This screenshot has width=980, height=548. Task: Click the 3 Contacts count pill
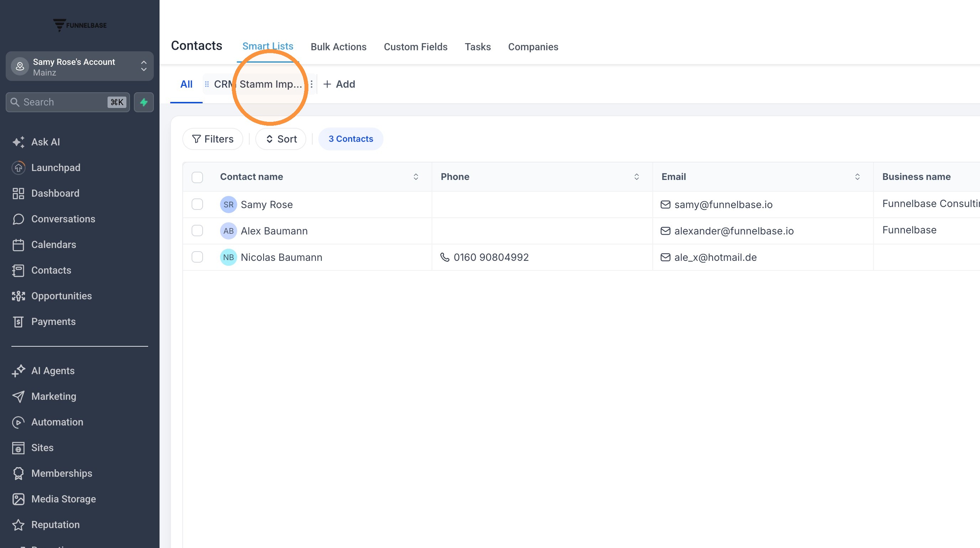pos(351,139)
